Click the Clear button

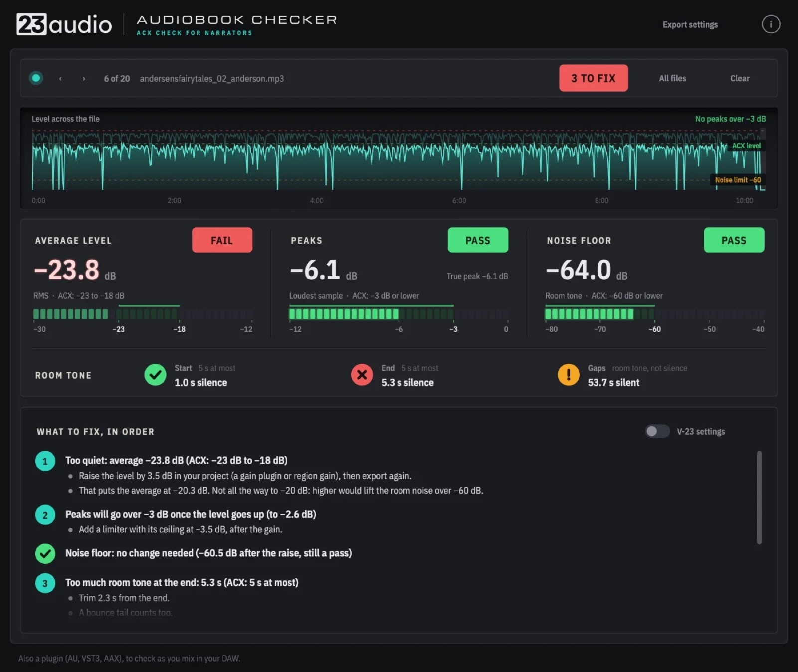740,78
